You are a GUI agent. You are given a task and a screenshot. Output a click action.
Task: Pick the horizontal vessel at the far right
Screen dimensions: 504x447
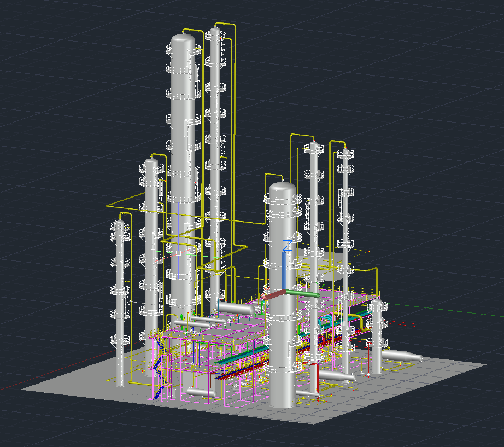click(401, 356)
